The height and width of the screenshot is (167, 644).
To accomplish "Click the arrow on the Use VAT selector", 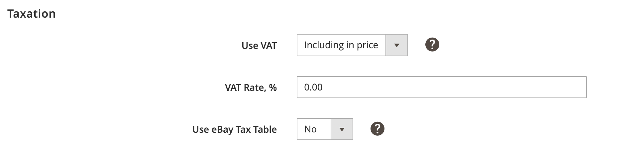I will coord(396,45).
